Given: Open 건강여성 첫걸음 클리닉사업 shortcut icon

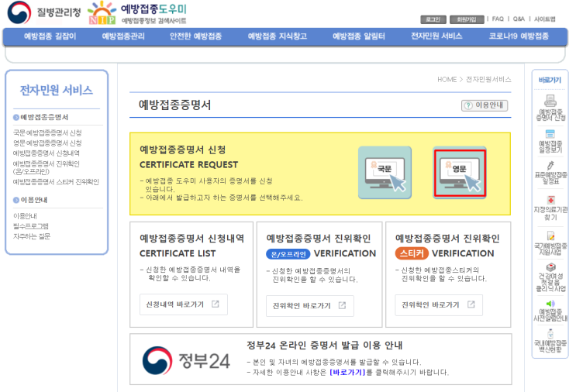Looking at the screenshot, I should (550, 266).
